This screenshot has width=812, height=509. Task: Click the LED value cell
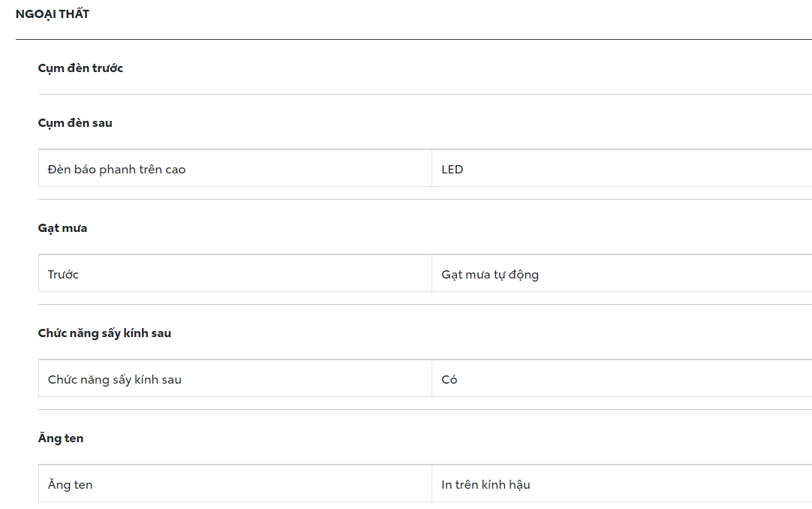pos(453,170)
